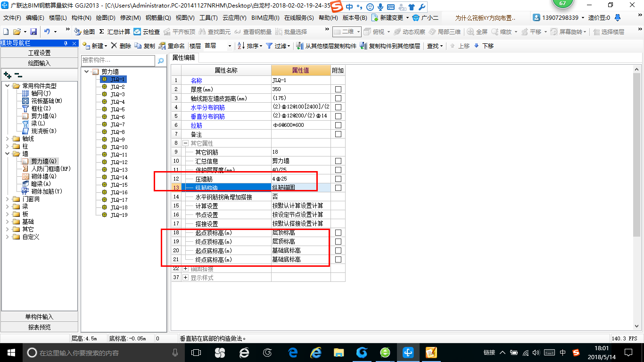Select 砌体加筋(Y) tree item
Image resolution: width=644 pixels, height=362 pixels.
pyautogui.click(x=47, y=191)
